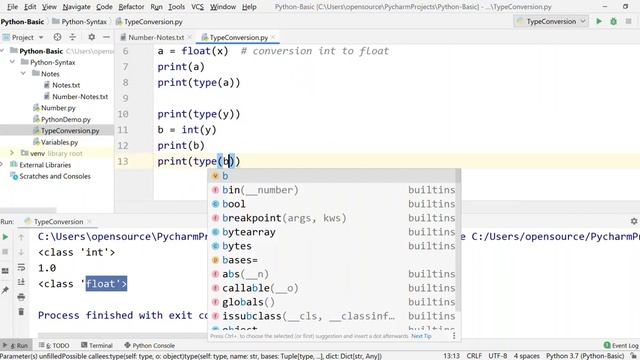Choose bytearray completion suggestion

pyautogui.click(x=332, y=232)
